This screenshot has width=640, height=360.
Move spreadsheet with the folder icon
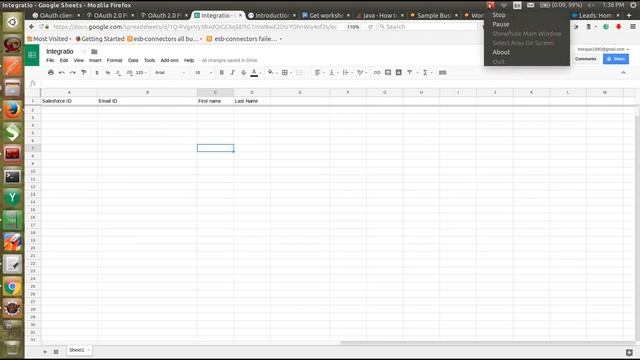pos(94,51)
